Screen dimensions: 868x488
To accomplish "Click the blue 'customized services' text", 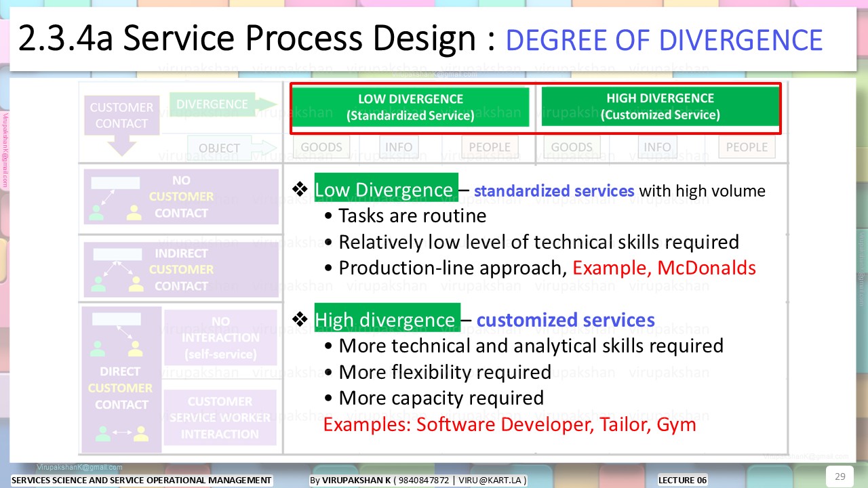I will pyautogui.click(x=566, y=320).
